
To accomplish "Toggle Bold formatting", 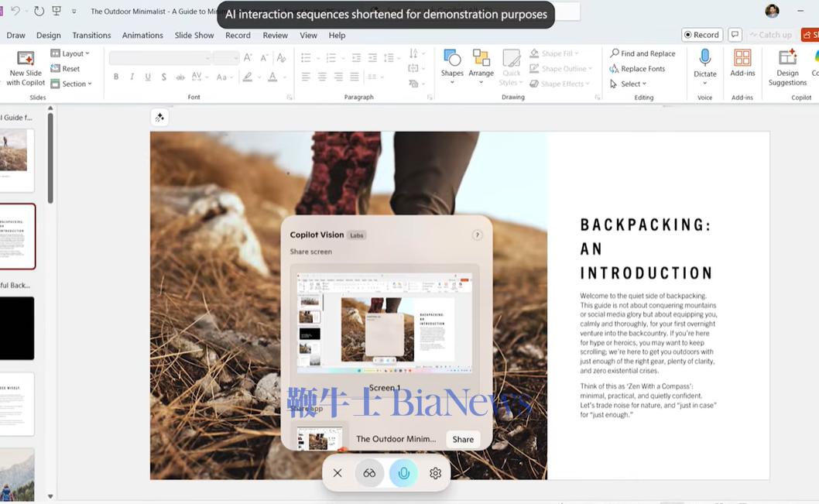I will coord(116,77).
